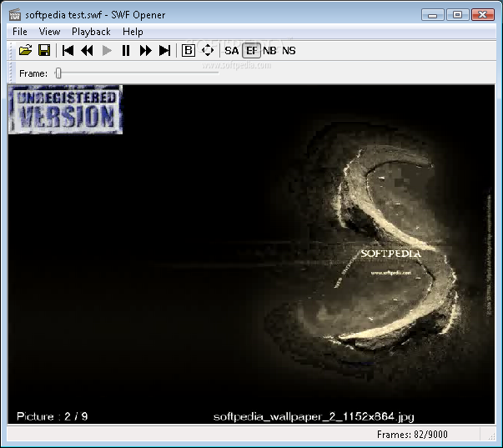The height and width of the screenshot is (448, 503).
Task: Toggle the SA display mode
Action: tap(231, 51)
